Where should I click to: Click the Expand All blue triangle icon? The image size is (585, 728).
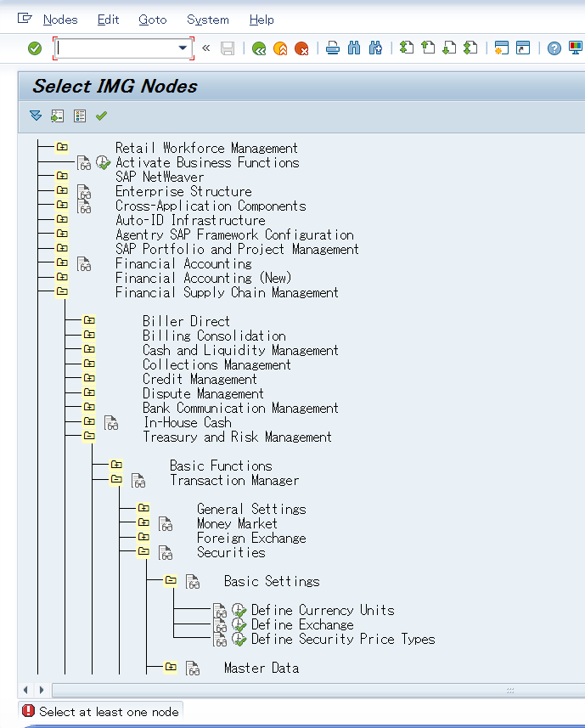[36, 116]
